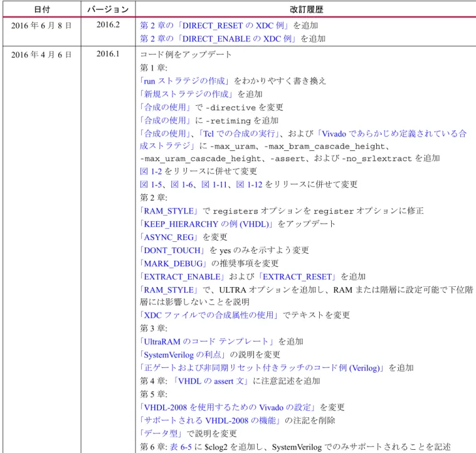Click the '-max_uram_cascade_height' option text
Viewport: 476px width, 453px height.
(x=200, y=159)
